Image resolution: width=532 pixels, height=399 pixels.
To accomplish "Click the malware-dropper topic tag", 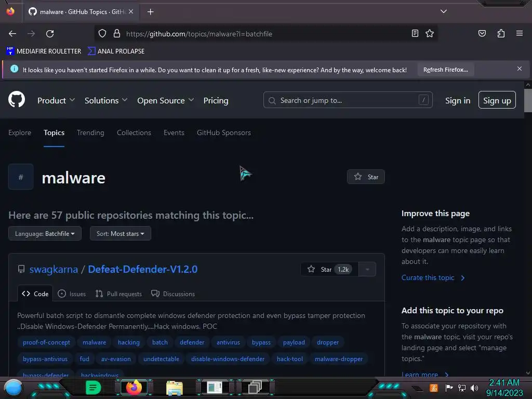I will (x=339, y=358).
